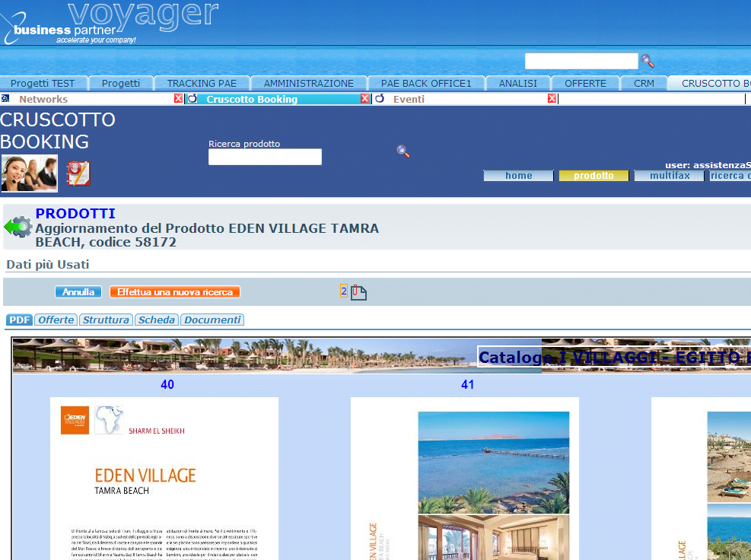Click the home button
The image size is (751, 560).
(518, 176)
